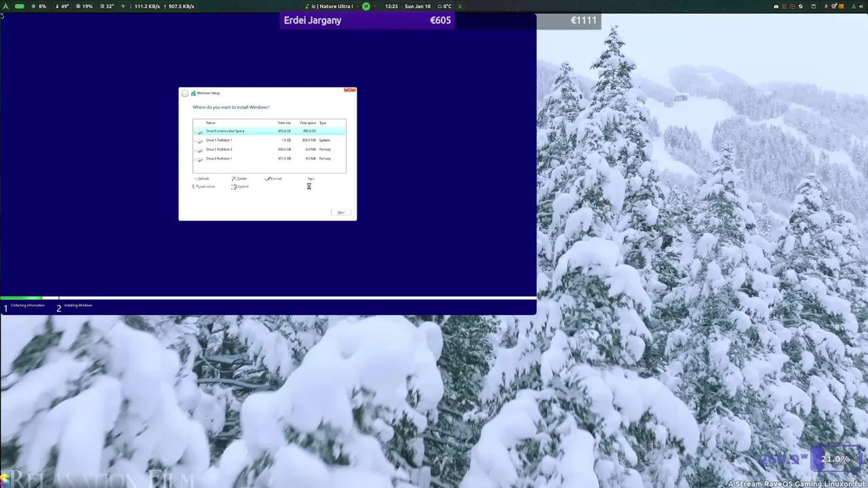This screenshot has width=868, height=488.
Task: Click the Extend partition link
Action: (x=240, y=186)
